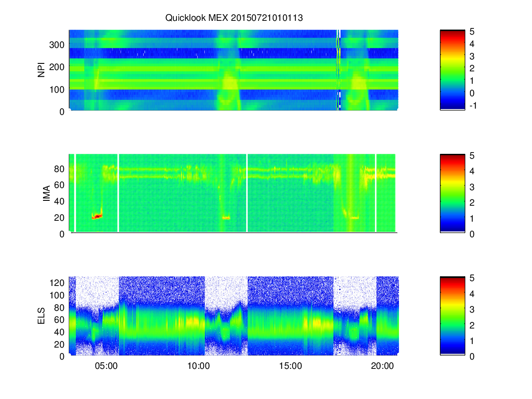The image size is (532, 399).
Task: Select the NPI y-axis label
Action: [42, 70]
